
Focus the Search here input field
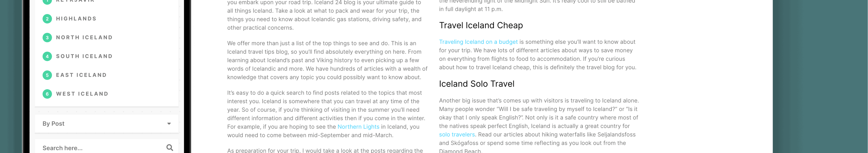[x=101, y=148]
